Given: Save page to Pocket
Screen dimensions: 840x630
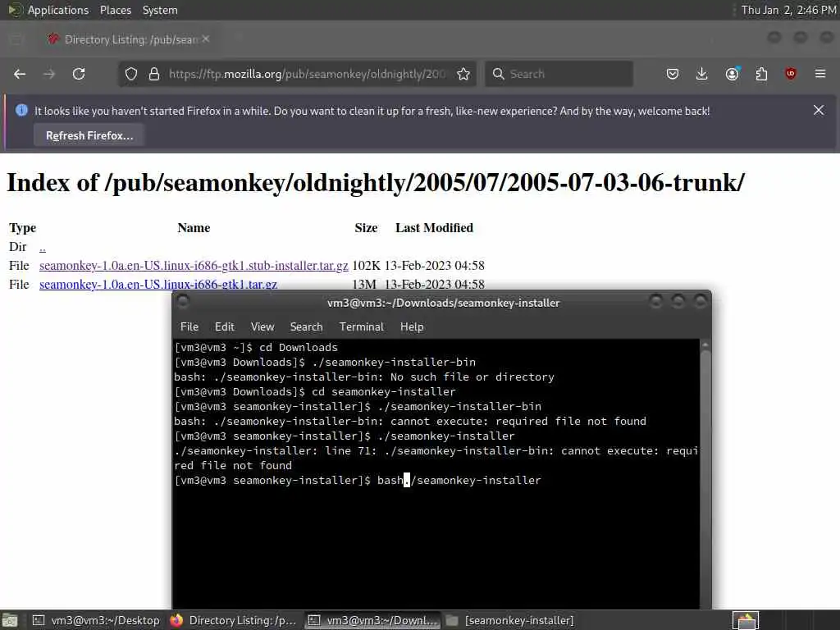Looking at the screenshot, I should coord(673,74).
